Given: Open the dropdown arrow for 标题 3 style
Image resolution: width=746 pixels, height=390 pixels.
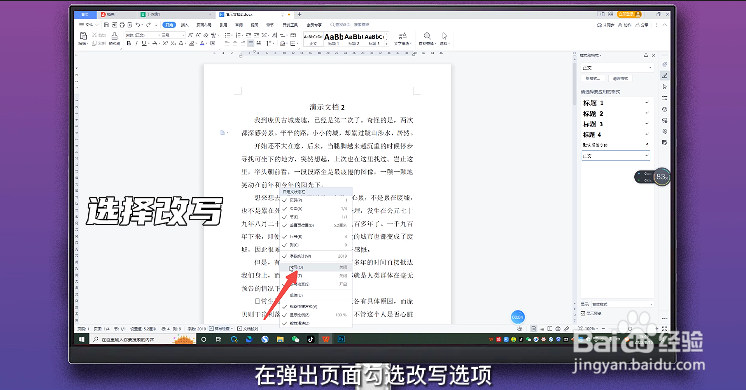Looking at the screenshot, I should (647, 124).
